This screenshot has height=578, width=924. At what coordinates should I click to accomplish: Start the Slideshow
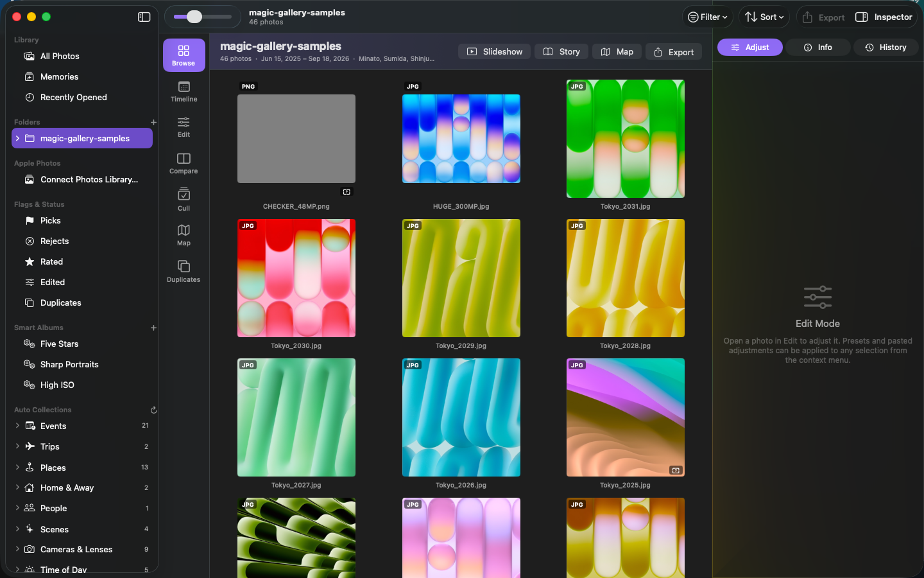(495, 52)
